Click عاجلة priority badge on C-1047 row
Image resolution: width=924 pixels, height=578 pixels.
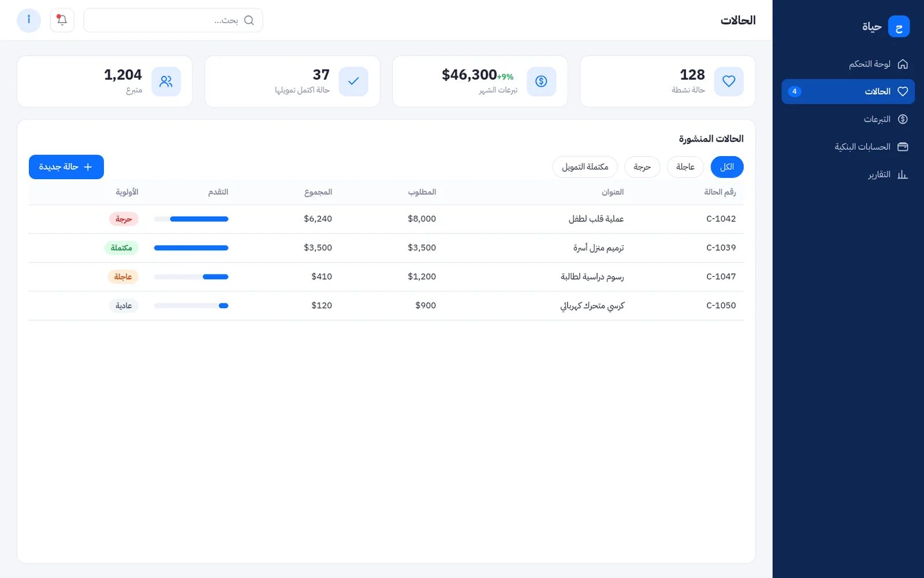123,277
